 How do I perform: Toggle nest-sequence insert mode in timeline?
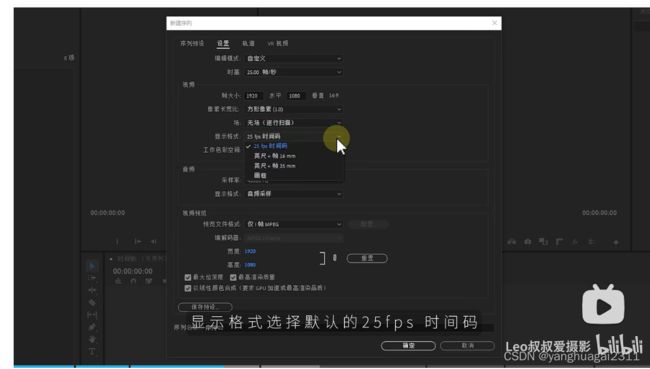pyautogui.click(x=119, y=281)
